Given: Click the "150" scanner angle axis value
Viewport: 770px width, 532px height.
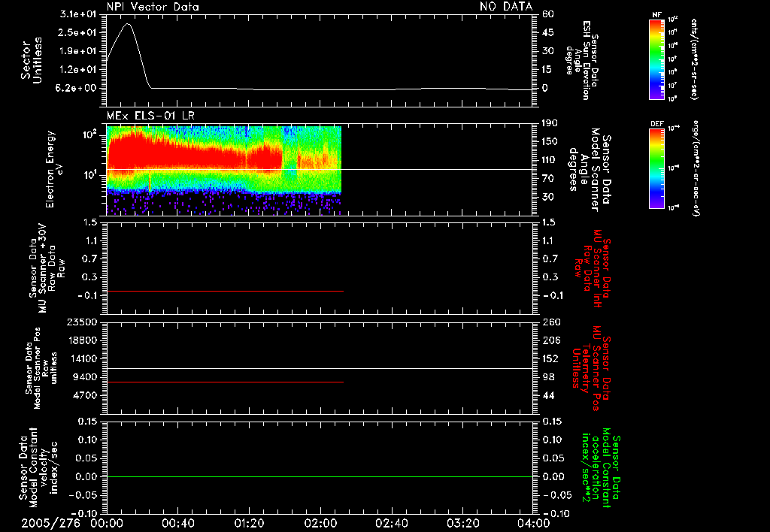Looking at the screenshot, I should point(550,141).
